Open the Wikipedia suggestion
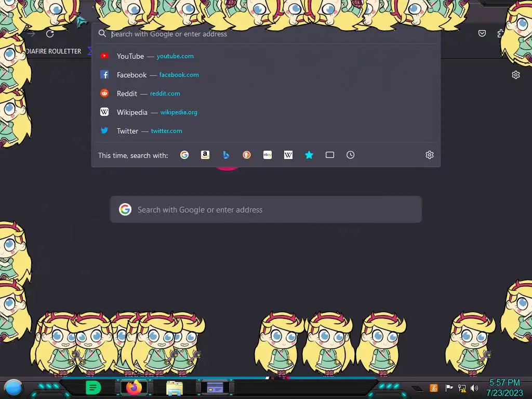This screenshot has height=399, width=532. [x=266, y=112]
